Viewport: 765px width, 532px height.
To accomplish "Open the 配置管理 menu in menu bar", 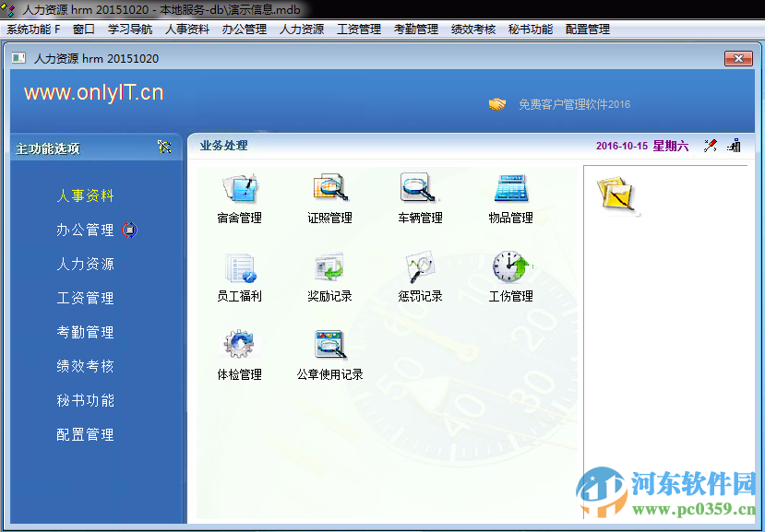I will click(x=588, y=30).
